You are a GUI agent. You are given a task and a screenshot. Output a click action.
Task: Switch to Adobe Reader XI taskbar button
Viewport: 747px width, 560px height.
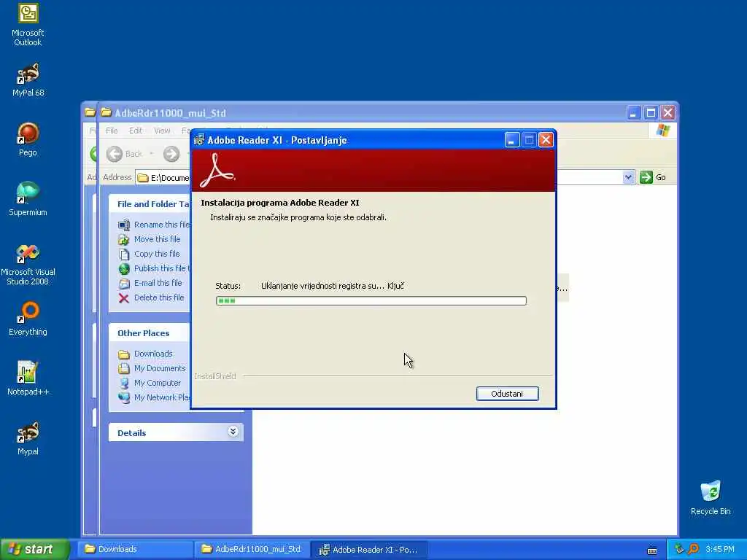click(369, 550)
